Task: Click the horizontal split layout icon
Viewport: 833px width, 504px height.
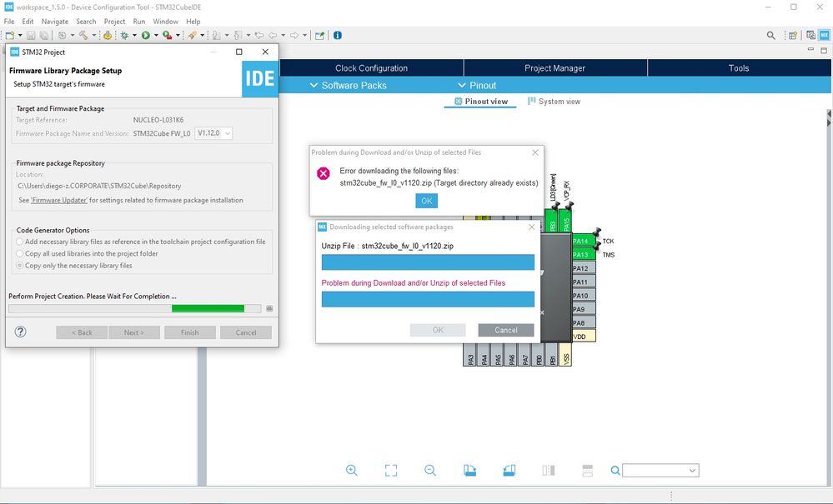Action: point(588,470)
